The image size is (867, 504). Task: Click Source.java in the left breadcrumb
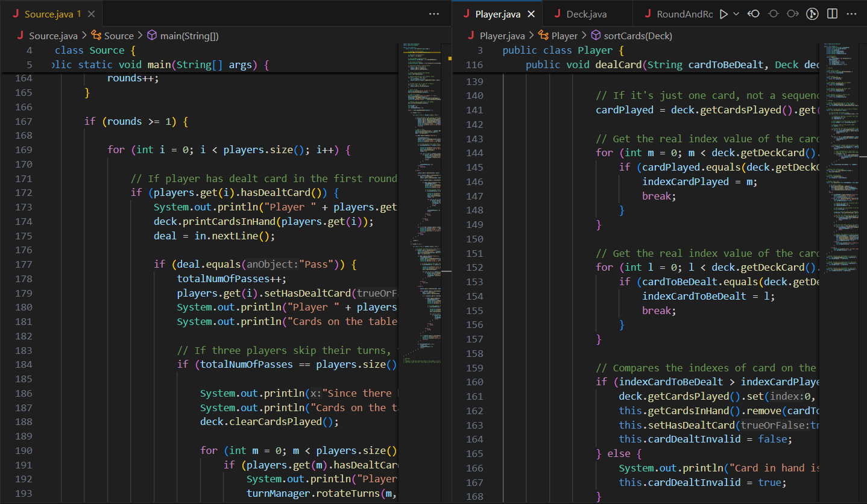pos(53,36)
